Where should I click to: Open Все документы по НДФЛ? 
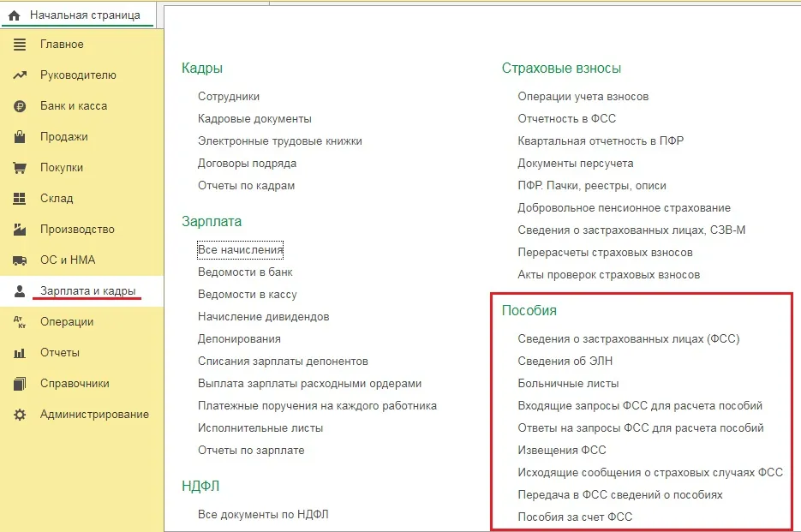[x=263, y=515]
